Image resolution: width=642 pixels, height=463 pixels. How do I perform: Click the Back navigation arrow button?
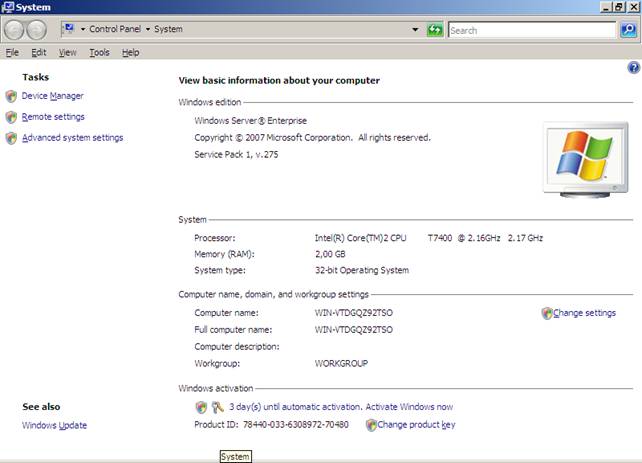(x=14, y=30)
